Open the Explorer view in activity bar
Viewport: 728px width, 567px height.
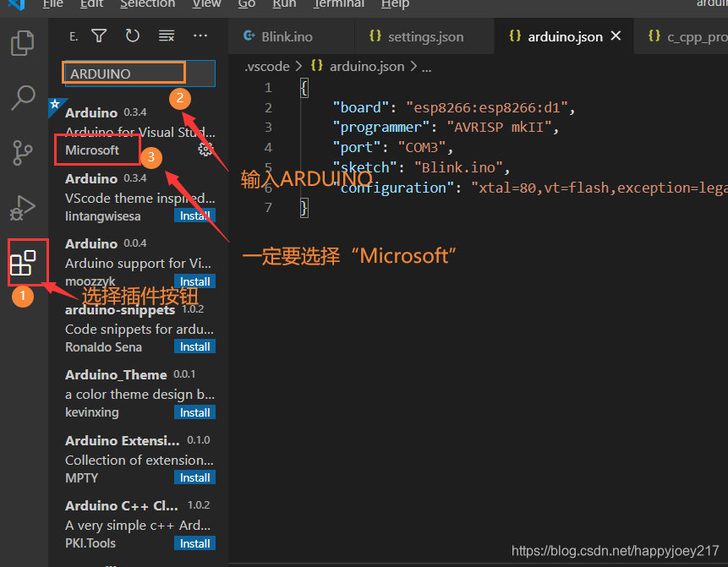pyautogui.click(x=22, y=43)
